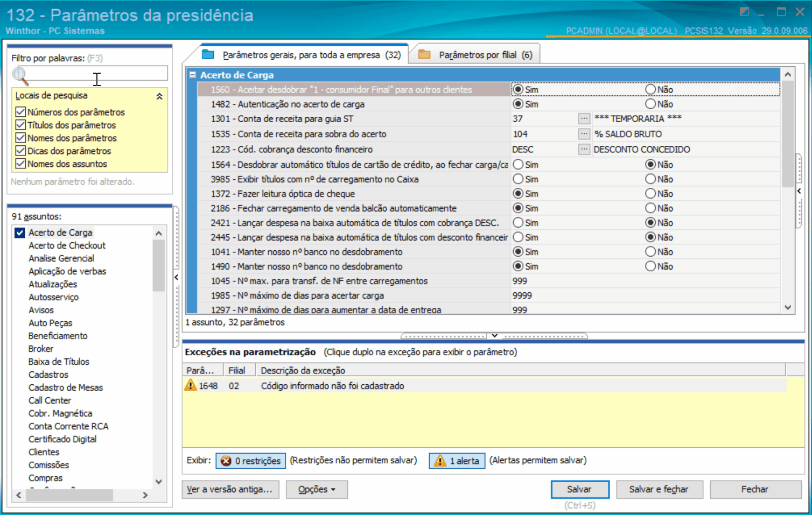This screenshot has width=812, height=515.
Task: Collapse the left subjects panel arrow
Action: coord(176,277)
